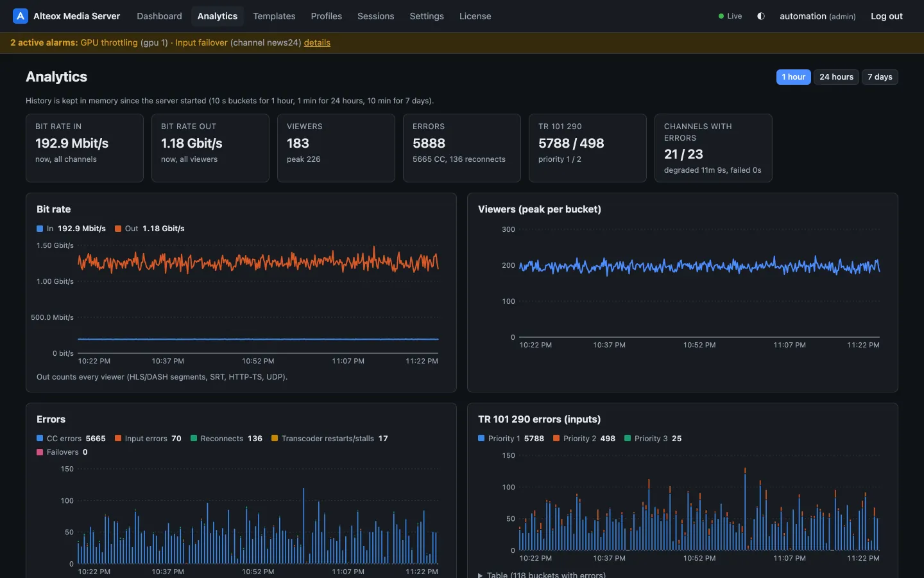This screenshot has height=578, width=924.
Task: Toggle Input errors legend entry
Action: click(x=148, y=439)
